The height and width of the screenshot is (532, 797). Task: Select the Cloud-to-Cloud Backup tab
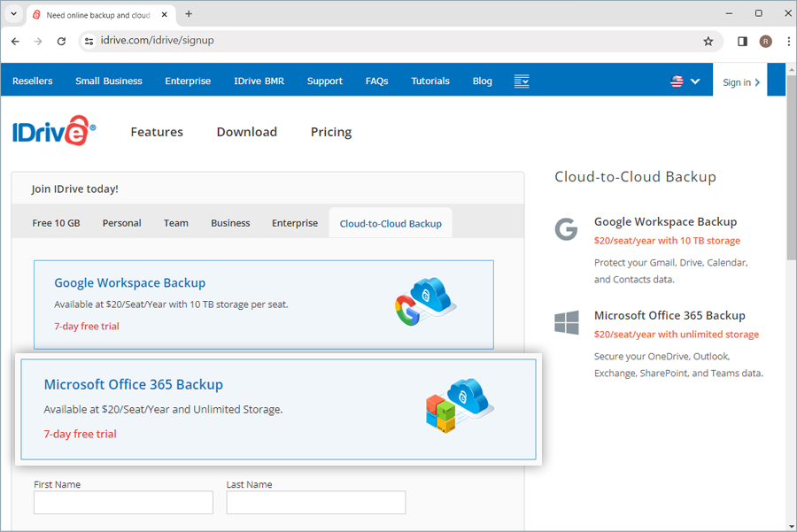tap(391, 224)
